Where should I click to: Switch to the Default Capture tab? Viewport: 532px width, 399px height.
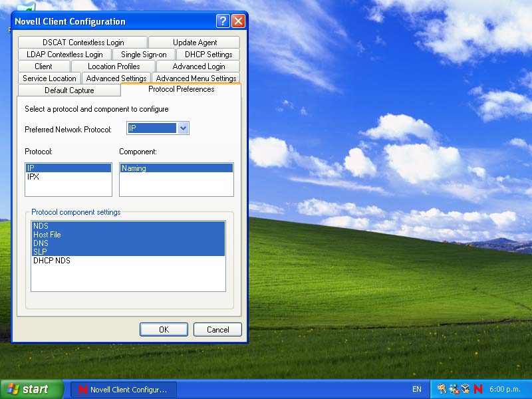click(69, 90)
